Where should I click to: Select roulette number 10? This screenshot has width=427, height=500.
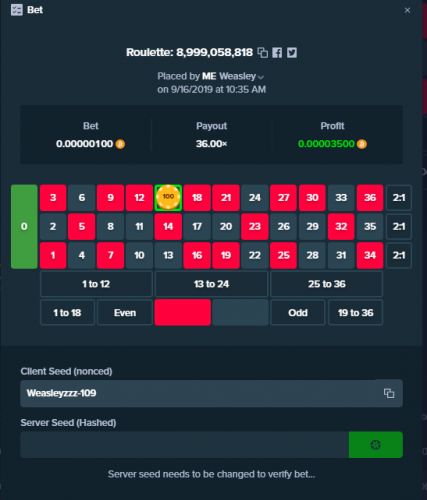click(x=139, y=255)
